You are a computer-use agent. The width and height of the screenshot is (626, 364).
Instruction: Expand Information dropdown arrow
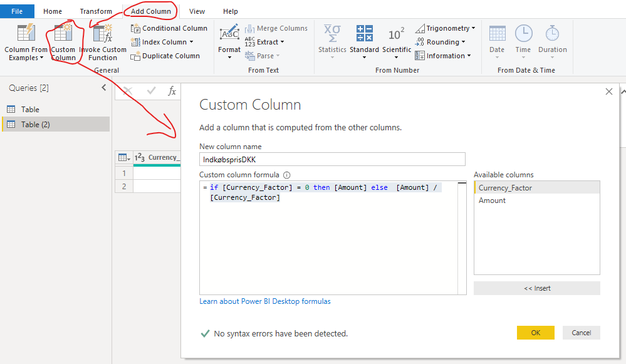(469, 56)
